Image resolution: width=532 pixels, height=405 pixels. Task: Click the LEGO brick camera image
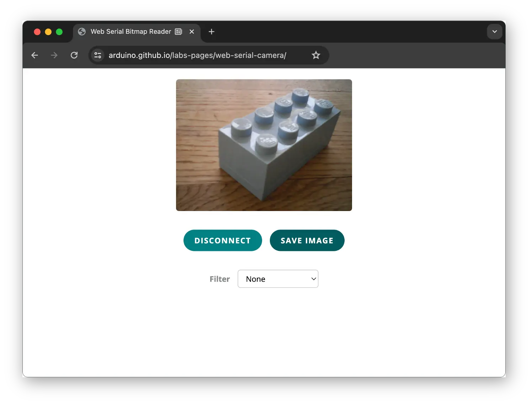pyautogui.click(x=264, y=145)
